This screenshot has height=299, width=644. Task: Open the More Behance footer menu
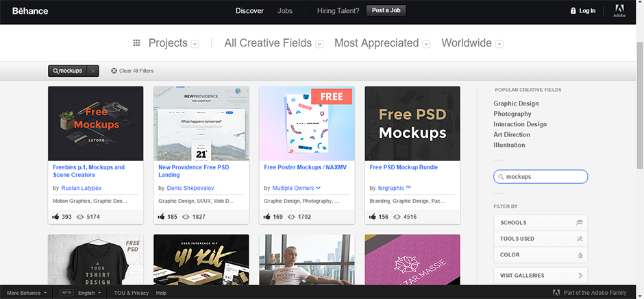point(27,293)
